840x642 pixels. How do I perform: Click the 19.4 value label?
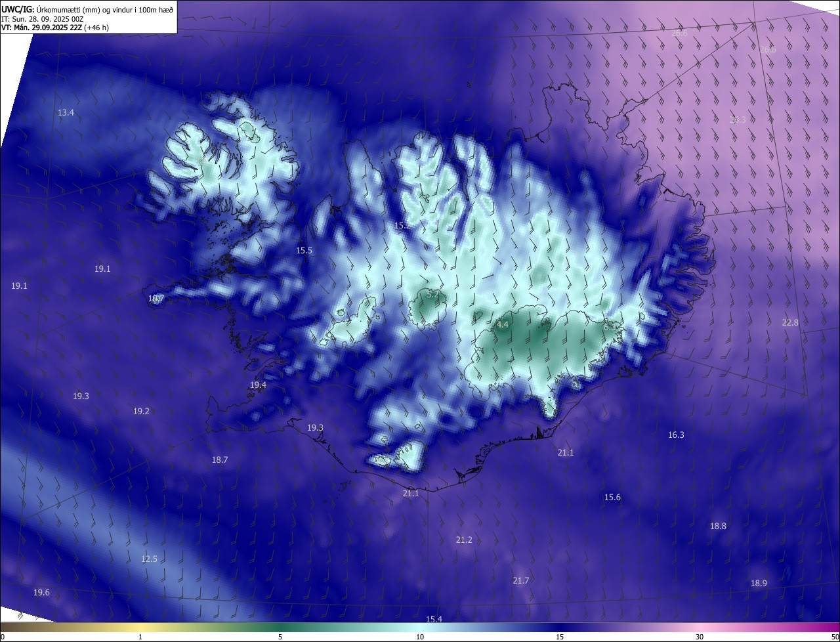[x=258, y=385]
